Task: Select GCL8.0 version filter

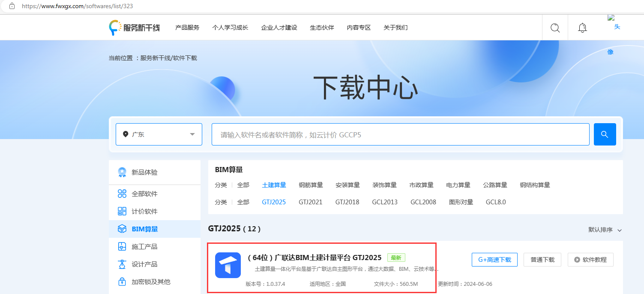Action: [496, 202]
